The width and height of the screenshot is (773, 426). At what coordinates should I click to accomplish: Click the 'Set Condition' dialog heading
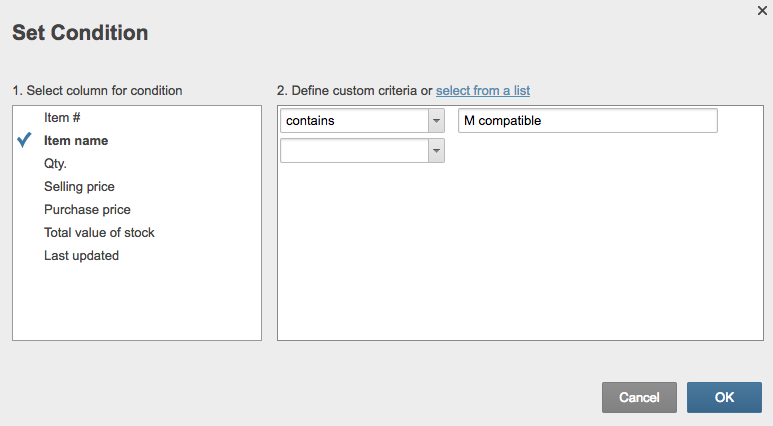click(80, 33)
